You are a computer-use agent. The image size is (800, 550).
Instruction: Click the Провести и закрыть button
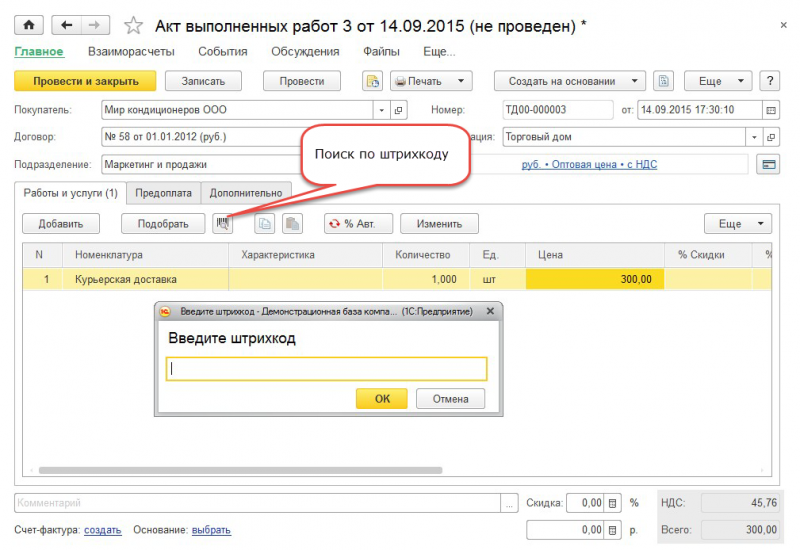pos(84,81)
